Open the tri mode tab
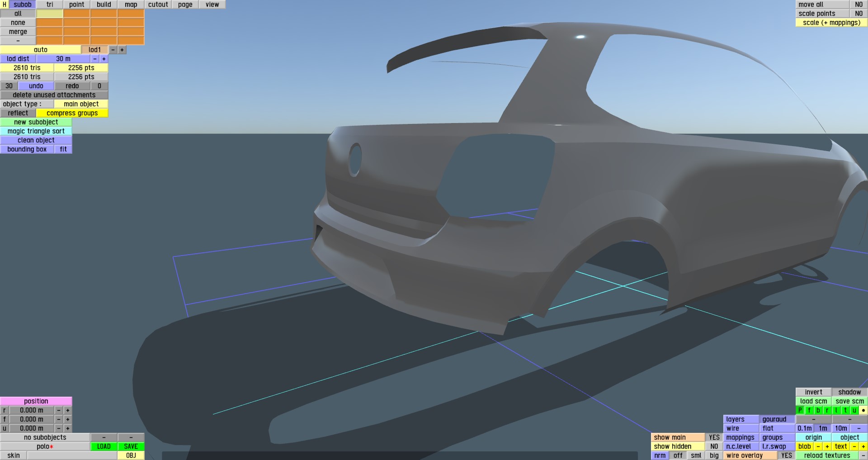This screenshot has width=868, height=460. (x=50, y=5)
